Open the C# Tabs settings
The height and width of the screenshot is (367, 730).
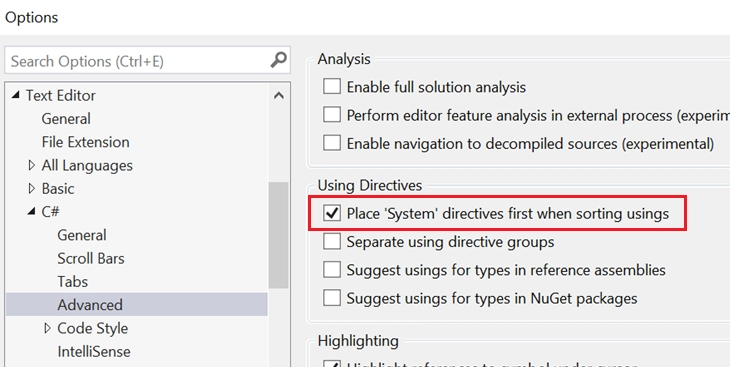[73, 282]
